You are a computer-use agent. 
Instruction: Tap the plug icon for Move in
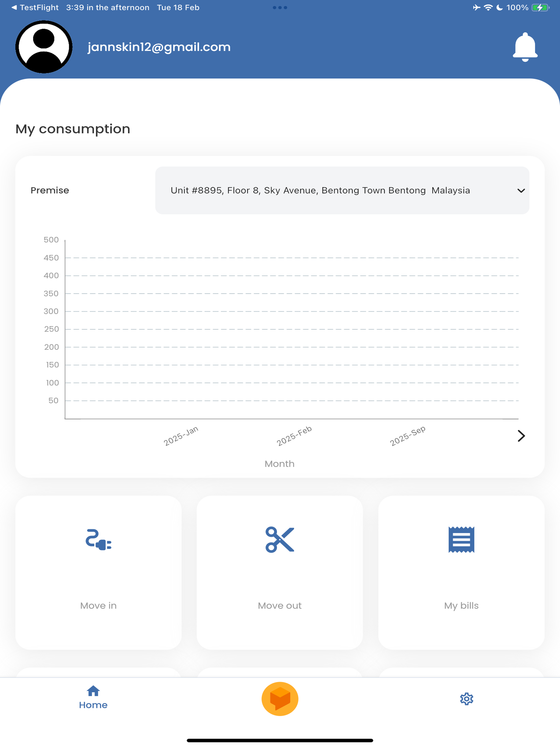(98, 540)
